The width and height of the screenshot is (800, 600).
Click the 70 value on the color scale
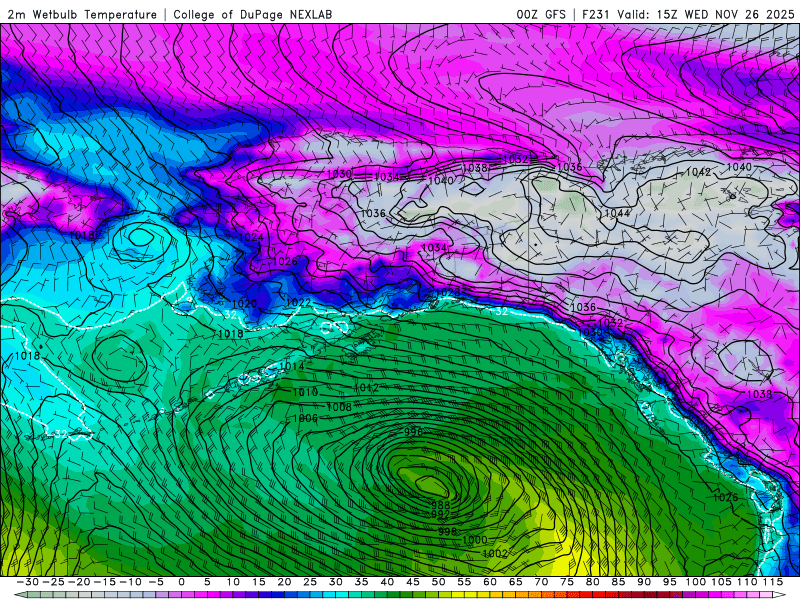tap(541, 582)
